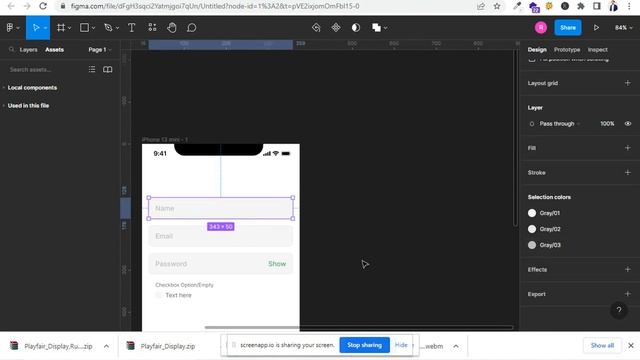
Task: Open Chrome's three-dot menu
Action: pyautogui.click(x=629, y=6)
